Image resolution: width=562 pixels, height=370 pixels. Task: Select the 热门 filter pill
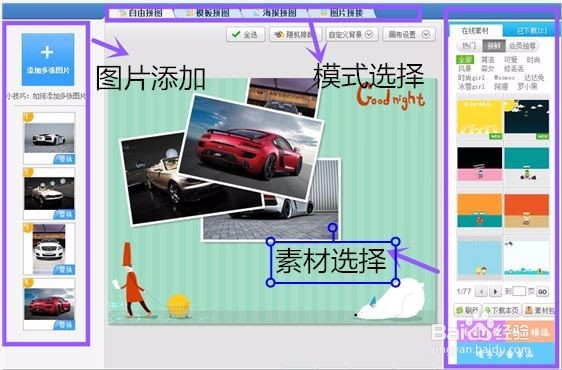[x=469, y=46]
